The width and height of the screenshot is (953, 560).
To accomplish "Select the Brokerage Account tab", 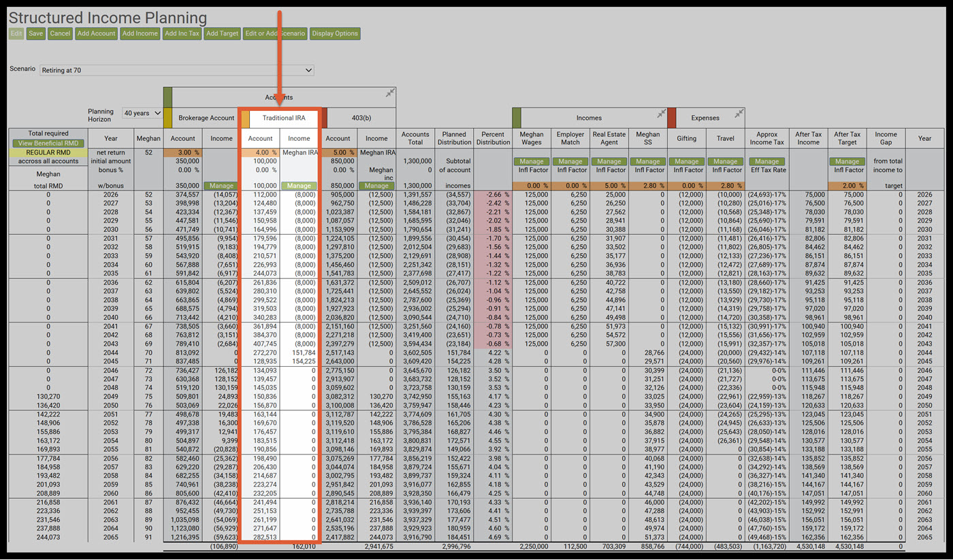I will click(206, 118).
